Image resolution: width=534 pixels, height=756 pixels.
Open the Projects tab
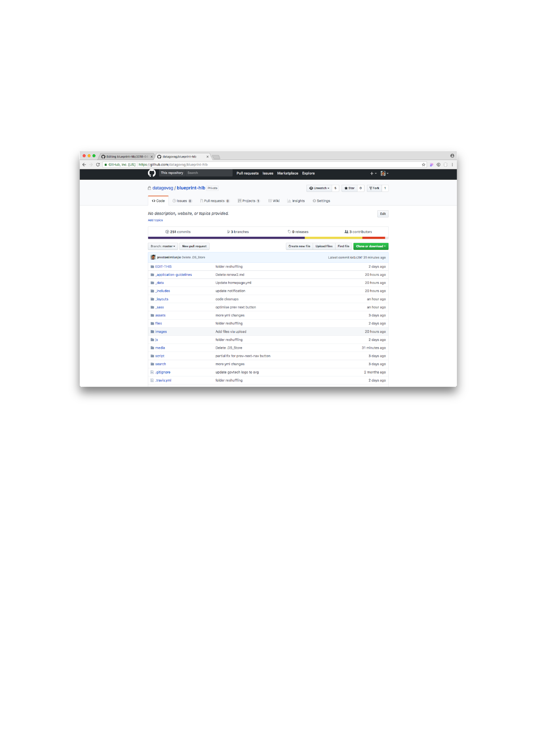(x=249, y=201)
